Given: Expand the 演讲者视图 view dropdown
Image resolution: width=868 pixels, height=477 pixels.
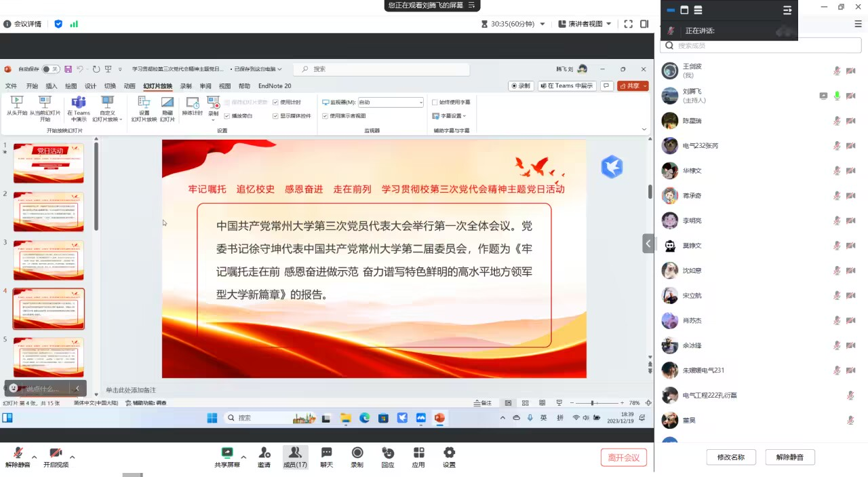Looking at the screenshot, I should click(585, 24).
